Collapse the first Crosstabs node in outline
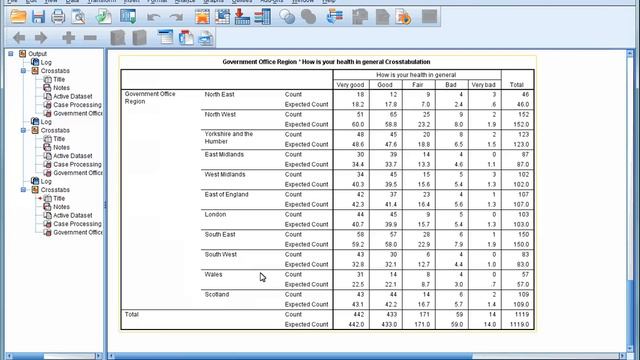640x360 pixels. 24,71
